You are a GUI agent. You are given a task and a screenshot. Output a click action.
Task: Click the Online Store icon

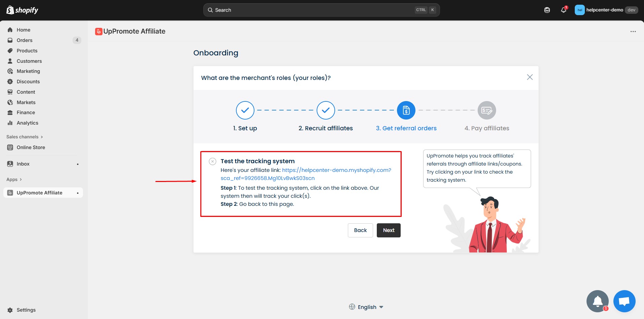(10, 147)
